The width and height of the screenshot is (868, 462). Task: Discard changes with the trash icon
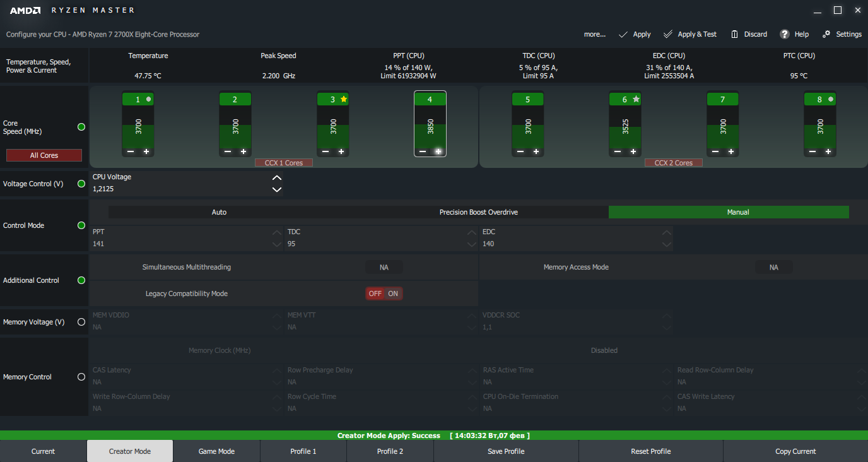(x=735, y=34)
